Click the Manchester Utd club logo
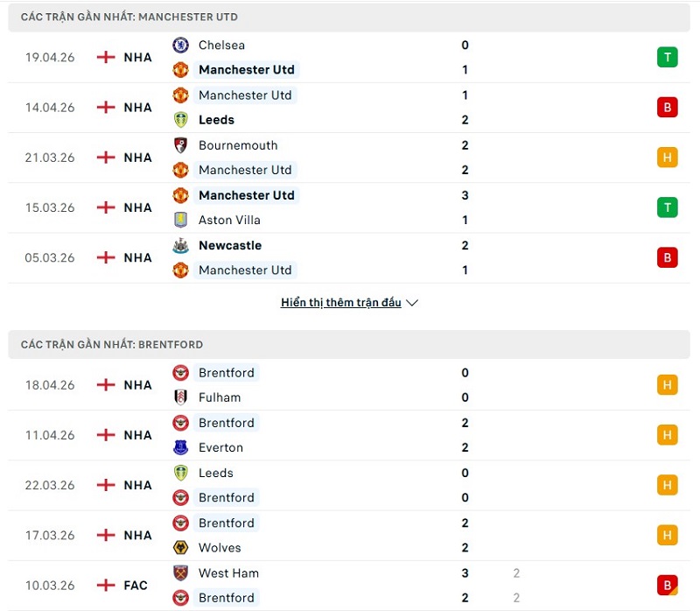Screen dimensions: 700x611 click(181, 69)
